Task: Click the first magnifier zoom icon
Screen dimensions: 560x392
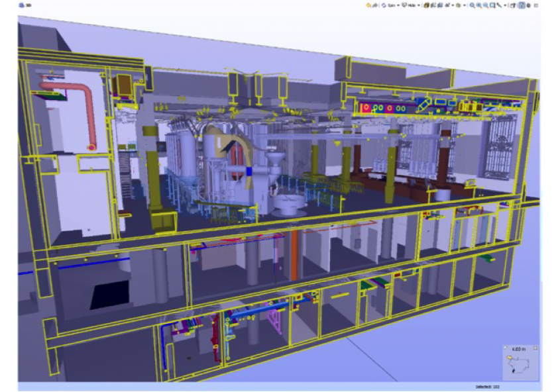Action: point(472,5)
